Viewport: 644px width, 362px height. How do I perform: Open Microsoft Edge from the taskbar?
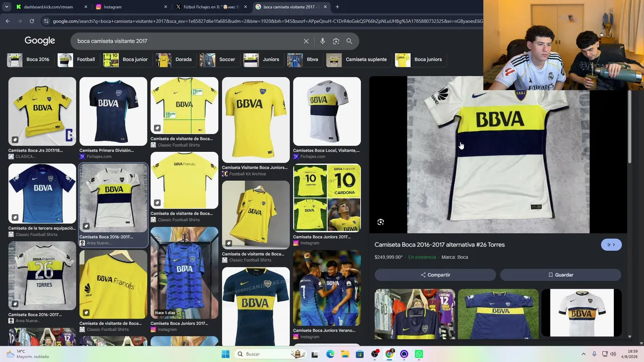tap(330, 354)
